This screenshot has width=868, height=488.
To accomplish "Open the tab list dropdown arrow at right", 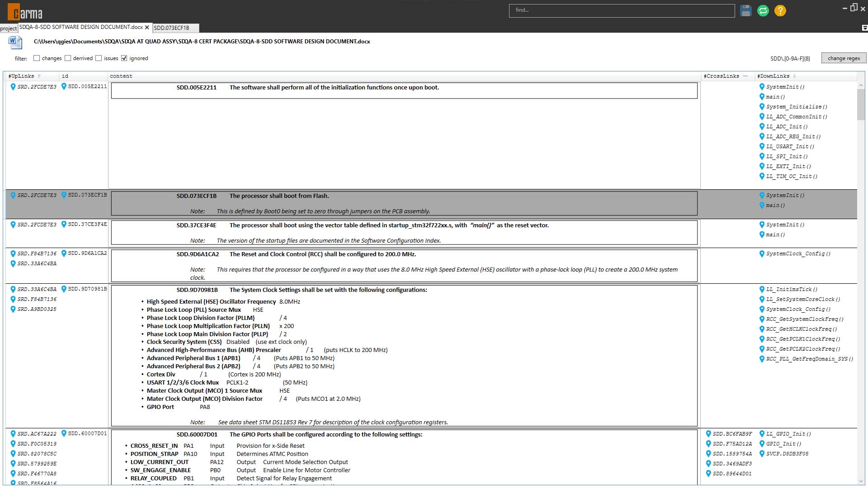I will 864,28.
